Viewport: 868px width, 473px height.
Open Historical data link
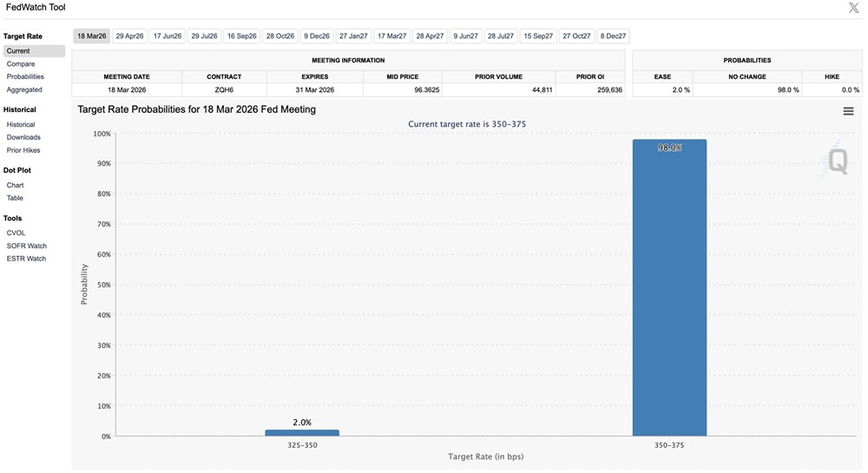coord(21,125)
